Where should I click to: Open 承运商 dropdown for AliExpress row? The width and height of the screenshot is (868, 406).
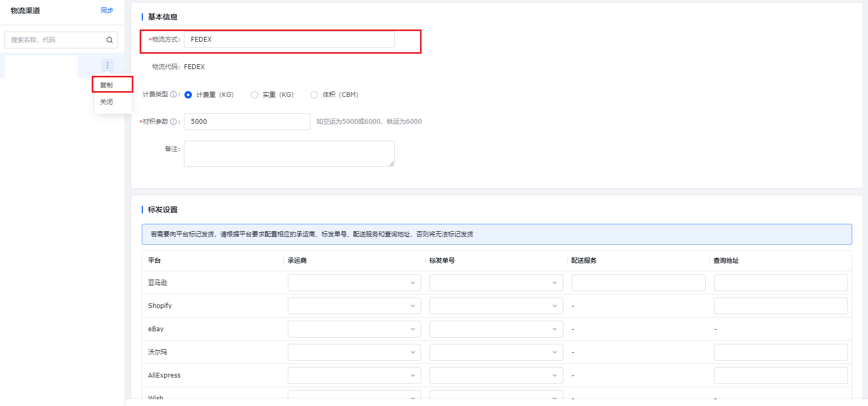point(354,375)
